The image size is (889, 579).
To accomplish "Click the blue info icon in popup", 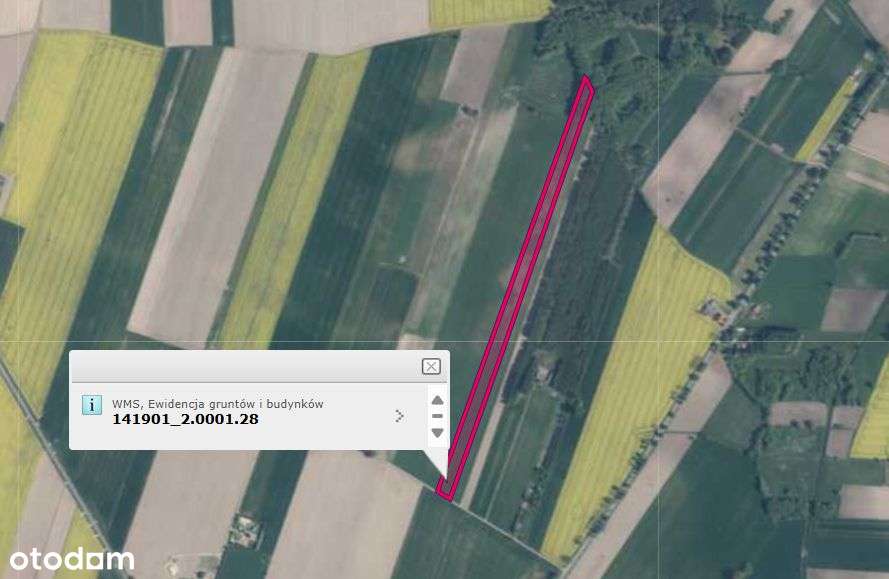I will [x=92, y=405].
